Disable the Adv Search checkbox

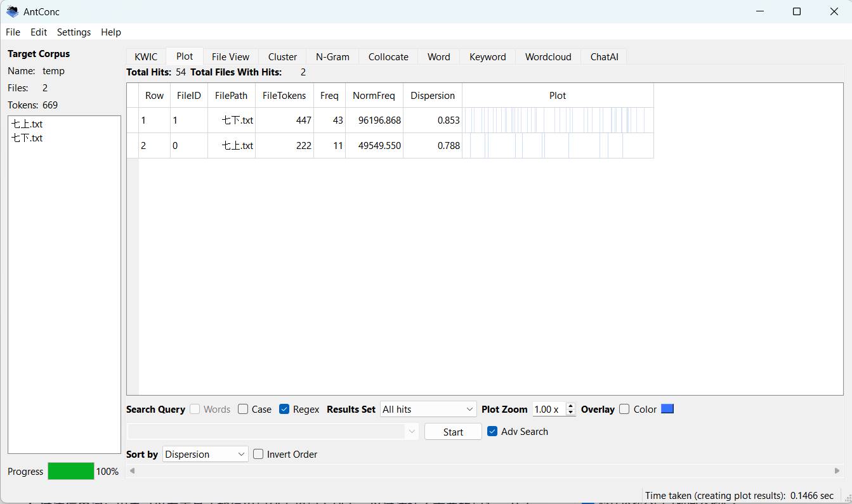(x=492, y=432)
